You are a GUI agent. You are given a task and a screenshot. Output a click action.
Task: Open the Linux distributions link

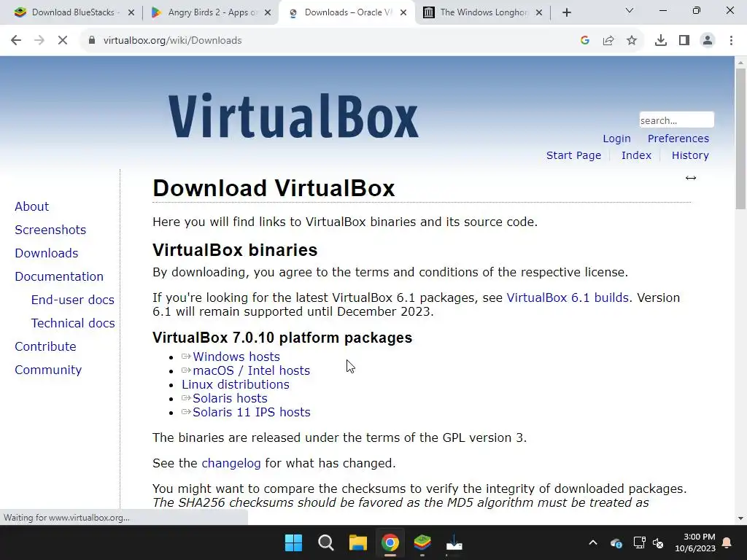click(236, 384)
